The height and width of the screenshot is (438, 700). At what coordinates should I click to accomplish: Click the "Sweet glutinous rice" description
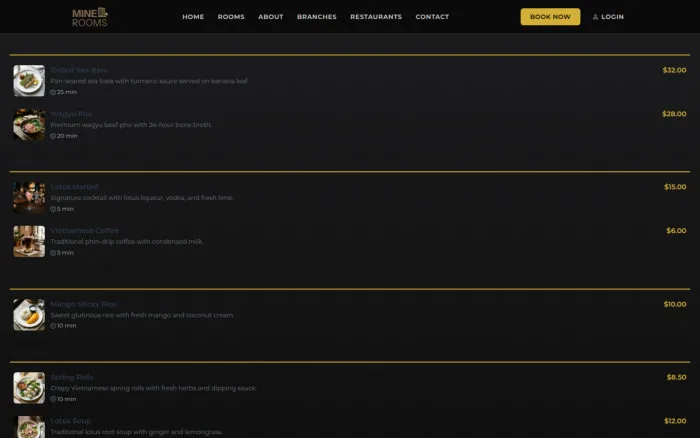click(x=142, y=315)
